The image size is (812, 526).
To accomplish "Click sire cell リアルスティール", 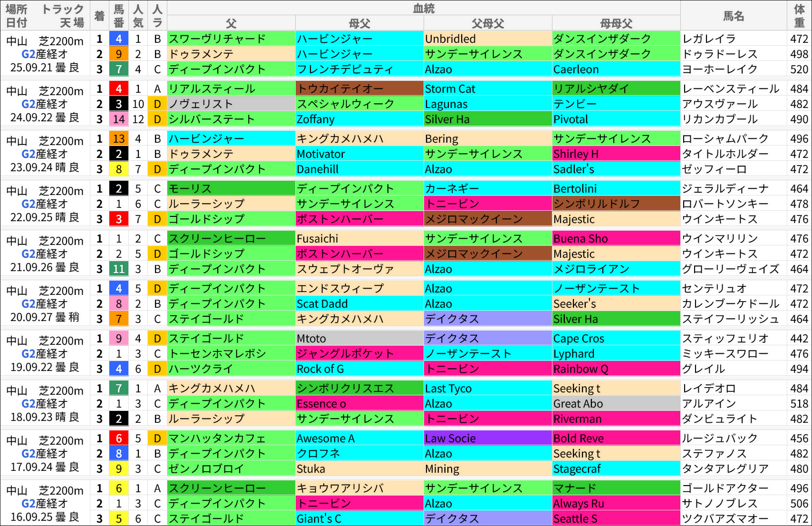I will pos(231,89).
